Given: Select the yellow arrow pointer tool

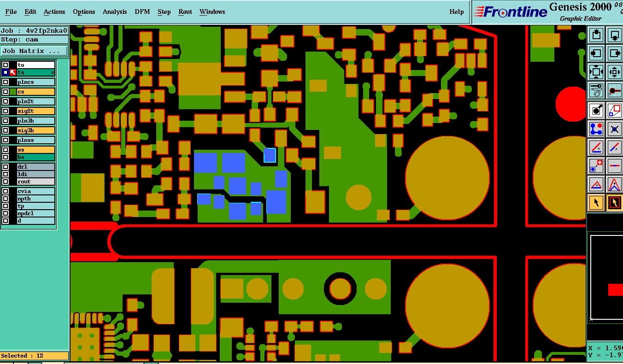Looking at the screenshot, I should 596,203.
